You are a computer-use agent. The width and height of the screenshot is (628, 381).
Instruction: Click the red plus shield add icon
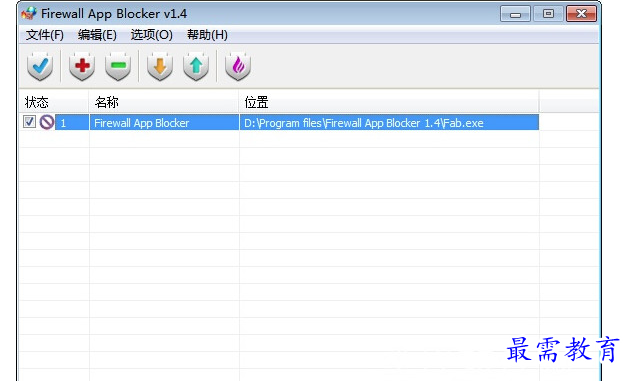point(82,67)
